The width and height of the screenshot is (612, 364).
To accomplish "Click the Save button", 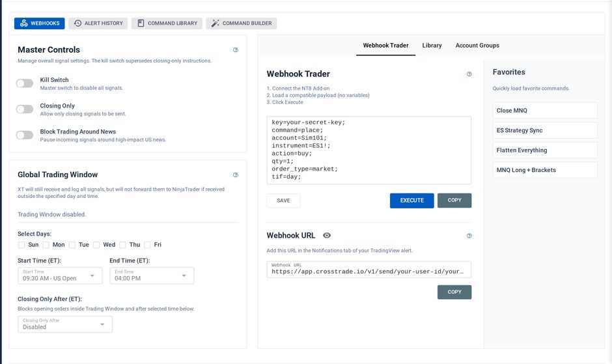I will [283, 201].
